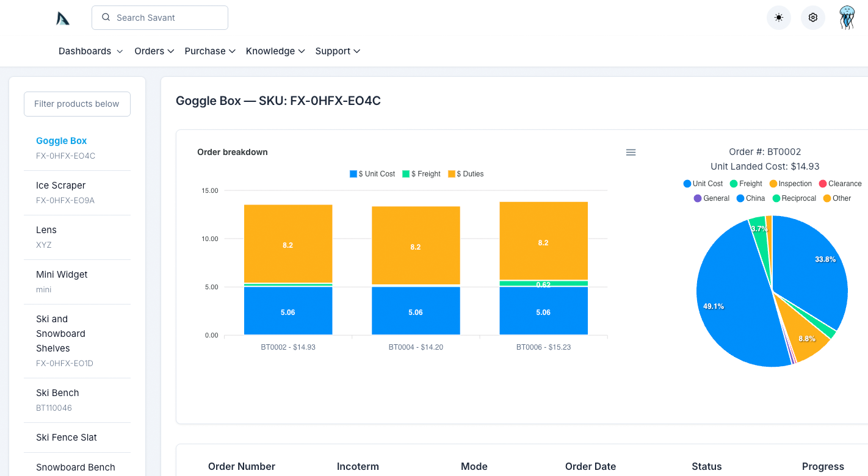Open the Ski Bench product
The width and height of the screenshot is (868, 476).
tap(57, 393)
